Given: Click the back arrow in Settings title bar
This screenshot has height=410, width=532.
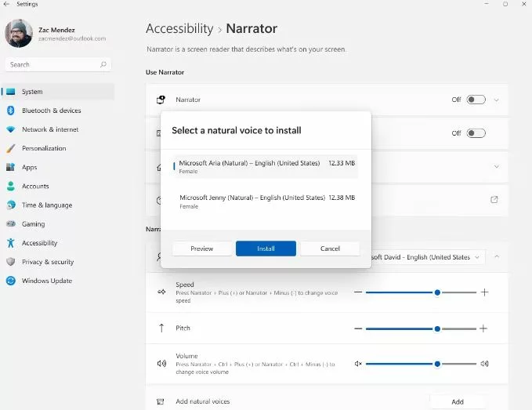Looking at the screenshot, I should pos(6,4).
